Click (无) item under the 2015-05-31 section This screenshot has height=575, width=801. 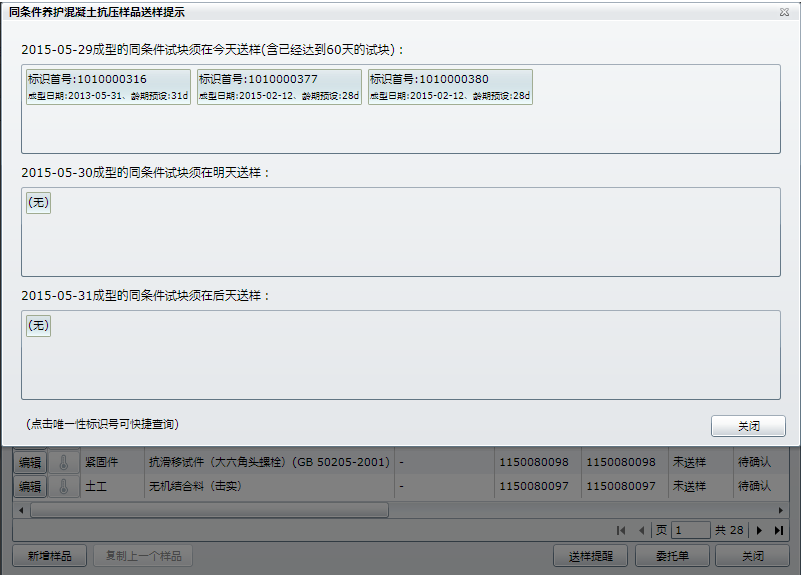(x=38, y=325)
